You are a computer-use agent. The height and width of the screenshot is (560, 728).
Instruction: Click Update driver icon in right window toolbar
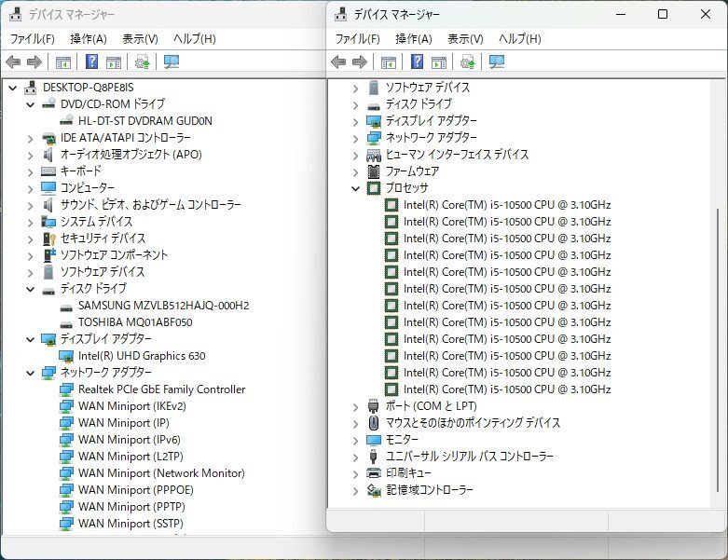point(467,61)
